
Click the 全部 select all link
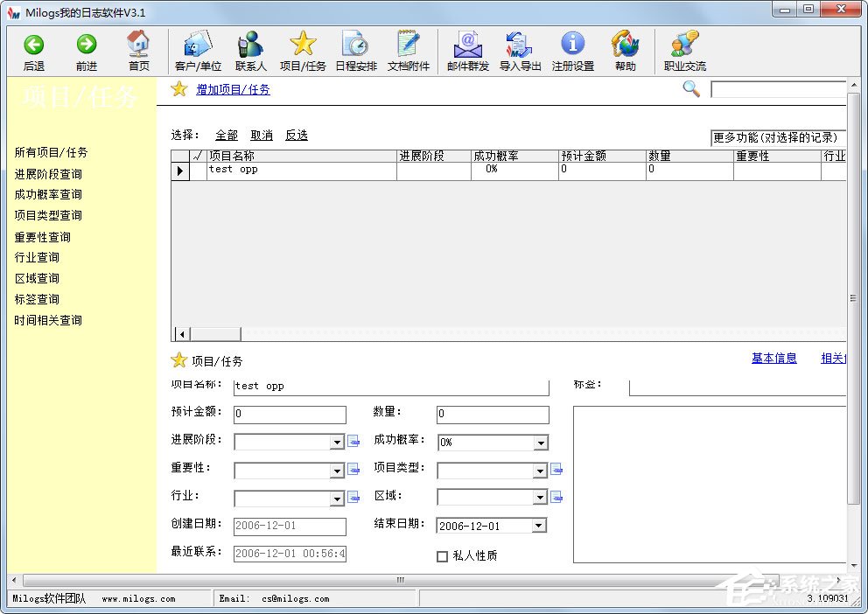[227, 135]
